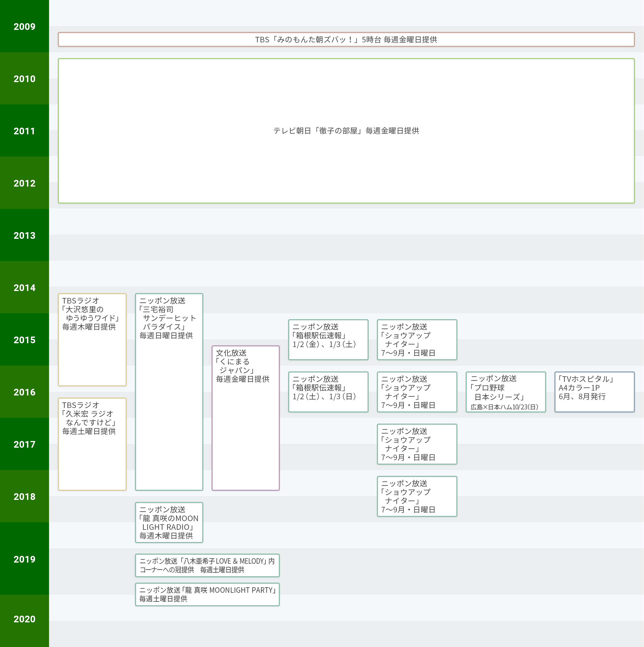Open TBSラジオ 大沢悠里のゆうゆうワイド entry
Image resolution: width=644 pixels, height=647 pixels.
pyautogui.click(x=92, y=339)
